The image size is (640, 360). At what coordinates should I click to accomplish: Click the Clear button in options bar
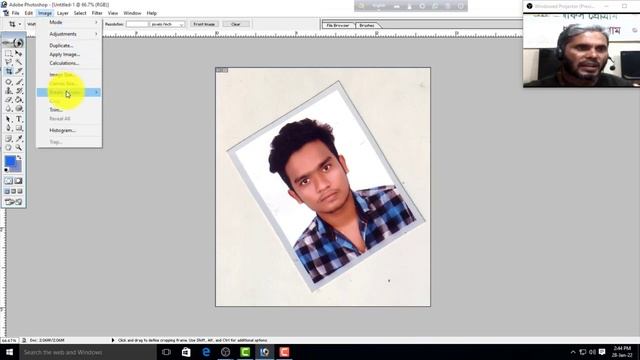[236, 24]
